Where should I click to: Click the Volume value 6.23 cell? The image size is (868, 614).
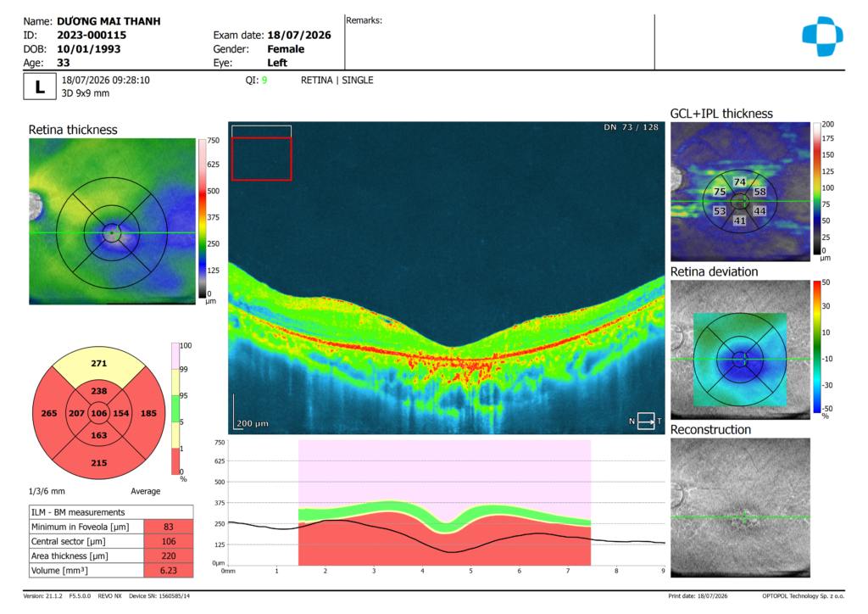pyautogui.click(x=169, y=570)
